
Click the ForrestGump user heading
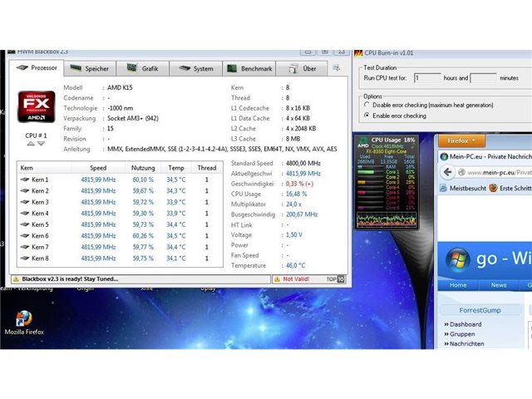(480, 310)
